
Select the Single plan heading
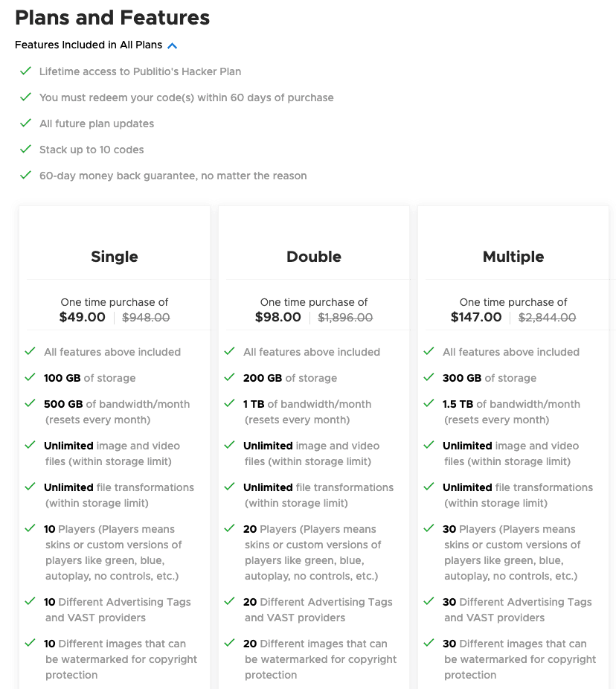115,257
